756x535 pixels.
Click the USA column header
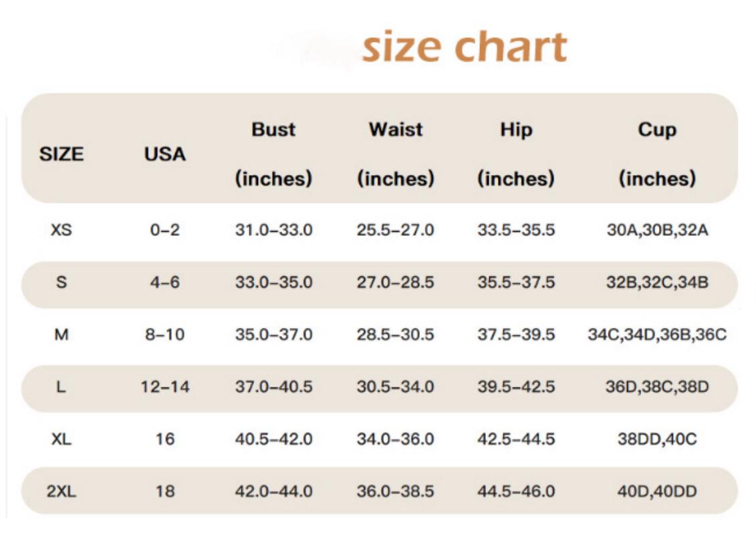(x=165, y=154)
